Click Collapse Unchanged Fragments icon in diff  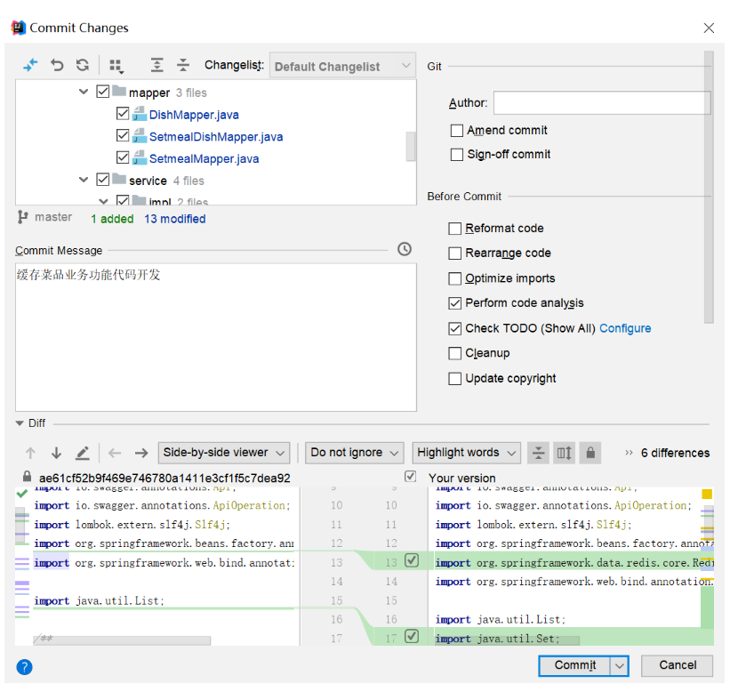[x=538, y=453]
